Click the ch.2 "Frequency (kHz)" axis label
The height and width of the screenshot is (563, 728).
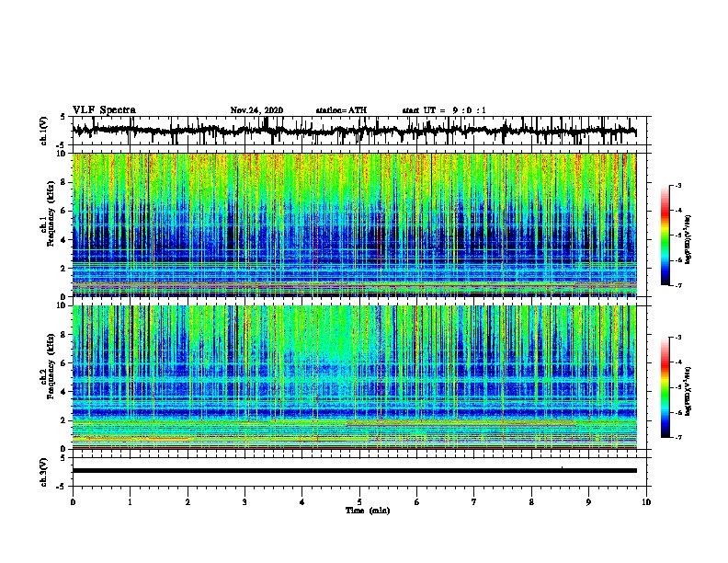[x=51, y=366]
